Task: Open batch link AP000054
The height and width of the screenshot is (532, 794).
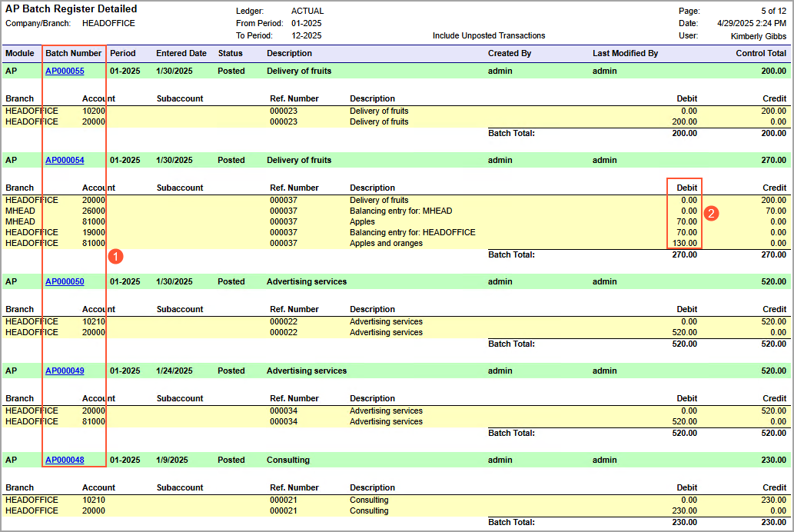Action: click(65, 160)
